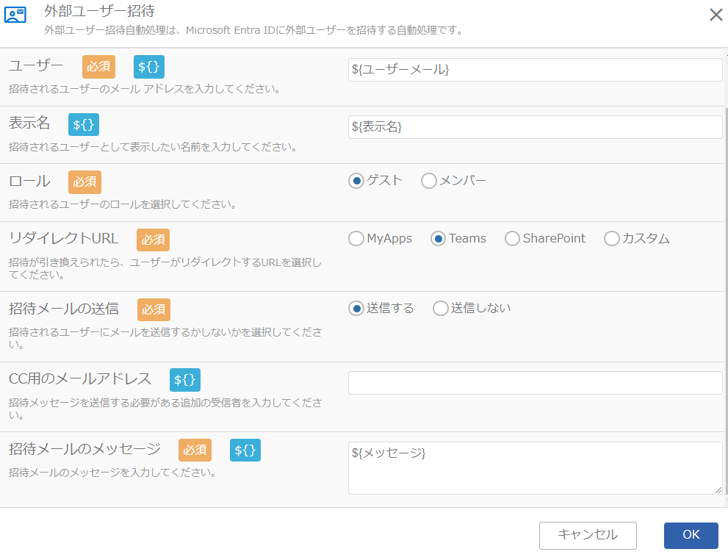The width and height of the screenshot is (728, 560).
Task: Click the hint 招待されるユーザーのロールを選択してください
Action: point(123,205)
